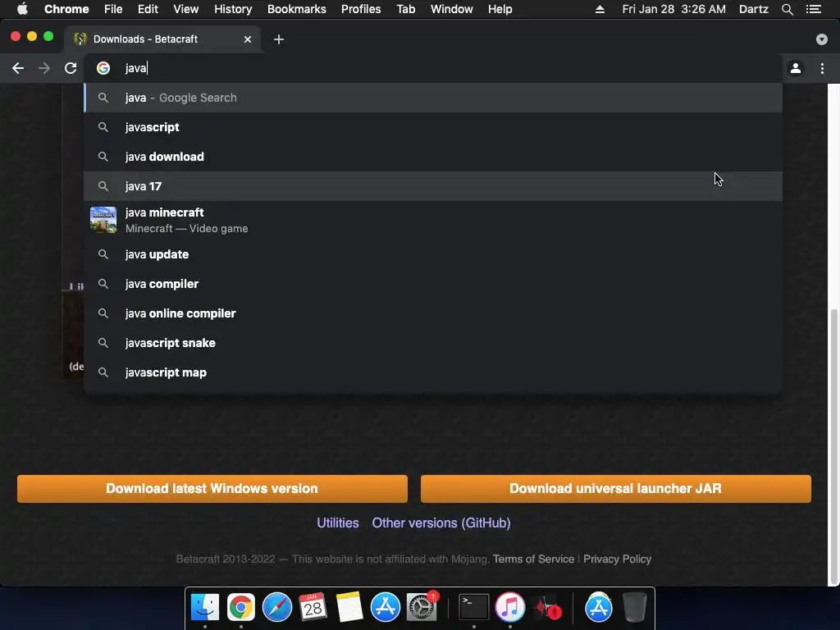Open Calendar from the Dock
The image size is (840, 630).
(313, 608)
